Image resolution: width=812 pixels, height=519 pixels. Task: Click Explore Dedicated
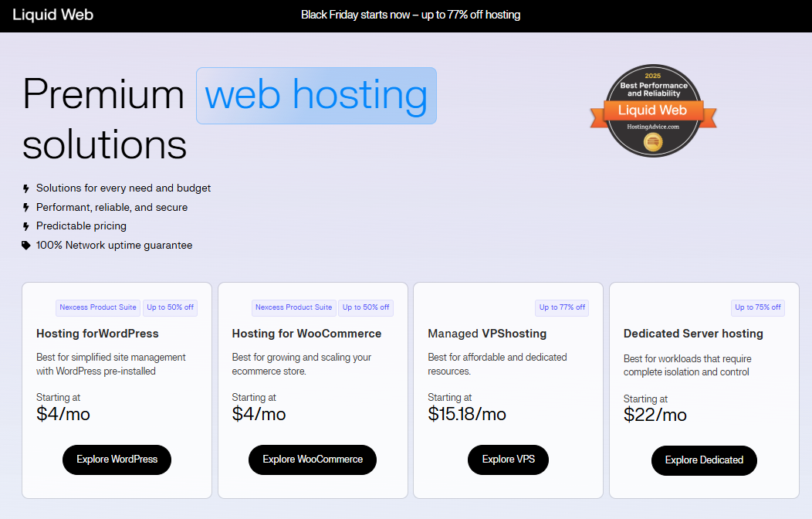[x=704, y=460]
